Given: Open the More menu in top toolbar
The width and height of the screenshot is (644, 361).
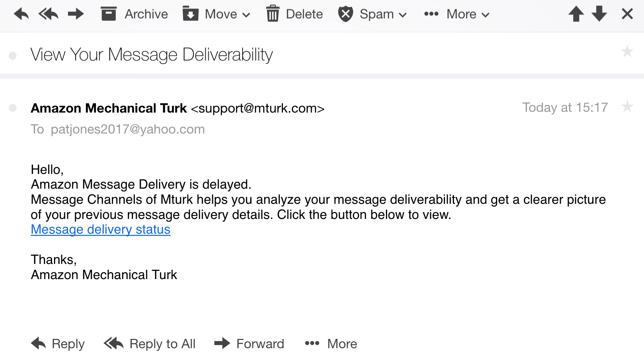Looking at the screenshot, I should 457,14.
